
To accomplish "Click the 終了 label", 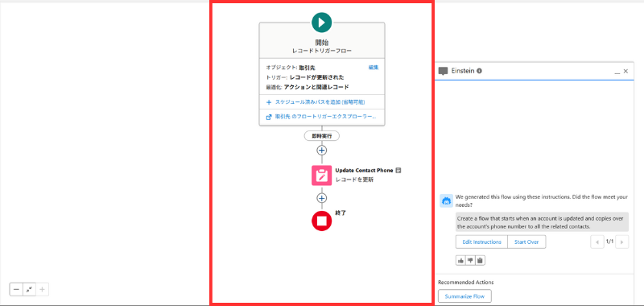I will 341,213.
